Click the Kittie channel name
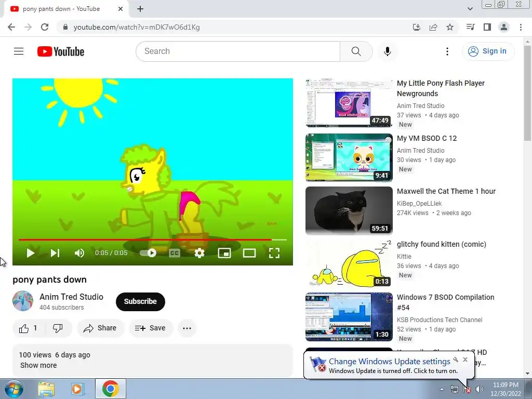The width and height of the screenshot is (532, 399). click(404, 257)
